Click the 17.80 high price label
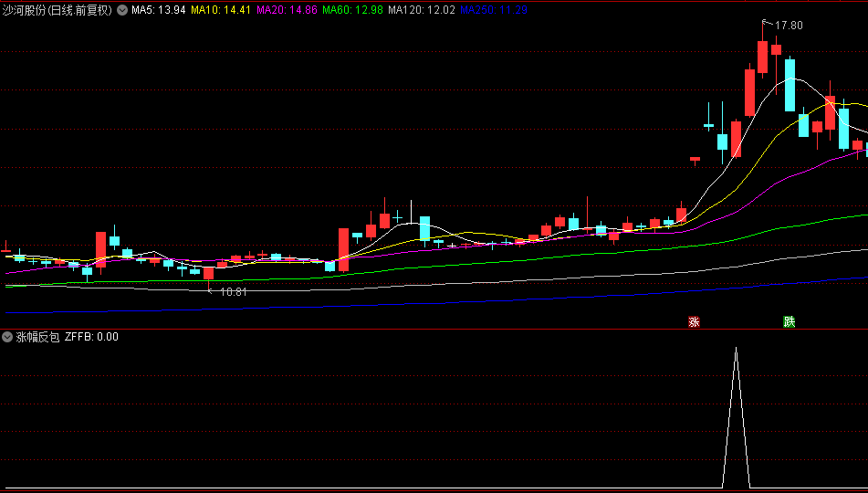The height and width of the screenshot is (493, 868). tap(789, 26)
